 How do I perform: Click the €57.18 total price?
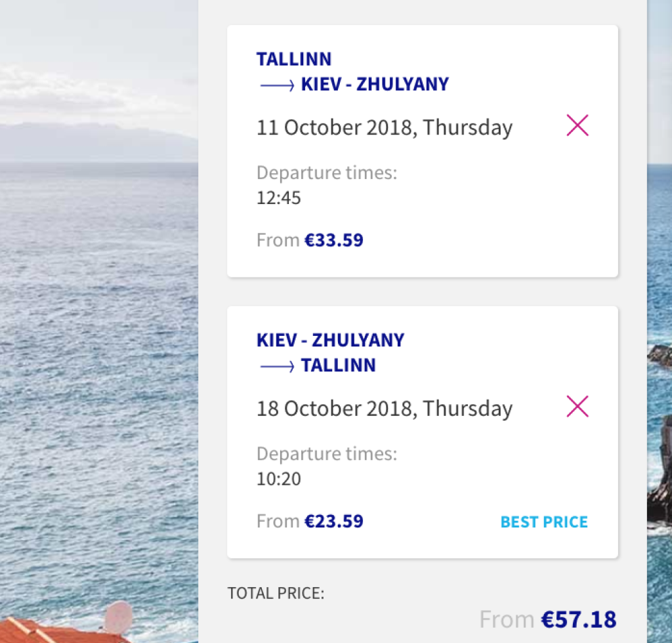(578, 619)
